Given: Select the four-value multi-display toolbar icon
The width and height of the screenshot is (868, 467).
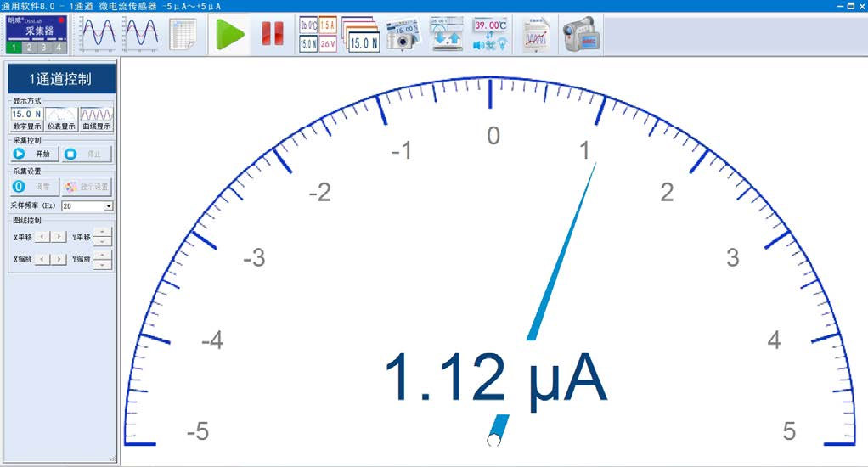Looking at the screenshot, I should click(x=318, y=35).
